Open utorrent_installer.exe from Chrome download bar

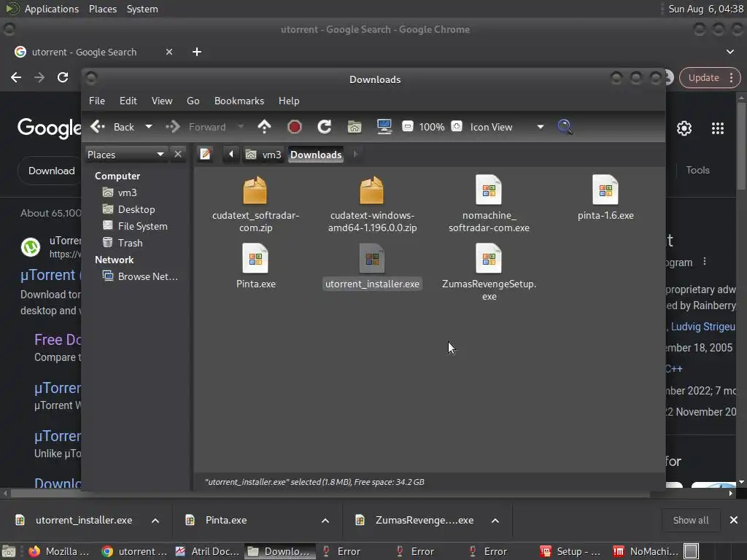[74, 521]
